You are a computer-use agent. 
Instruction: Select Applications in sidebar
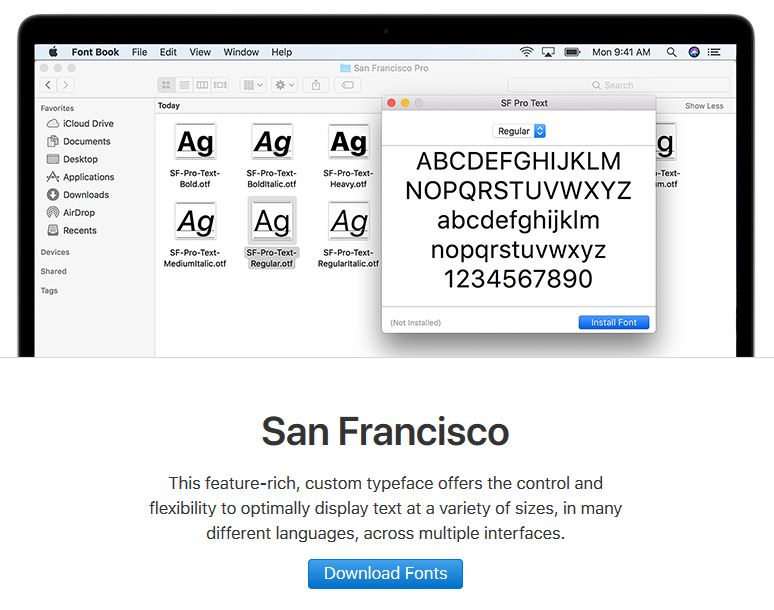[x=80, y=177]
